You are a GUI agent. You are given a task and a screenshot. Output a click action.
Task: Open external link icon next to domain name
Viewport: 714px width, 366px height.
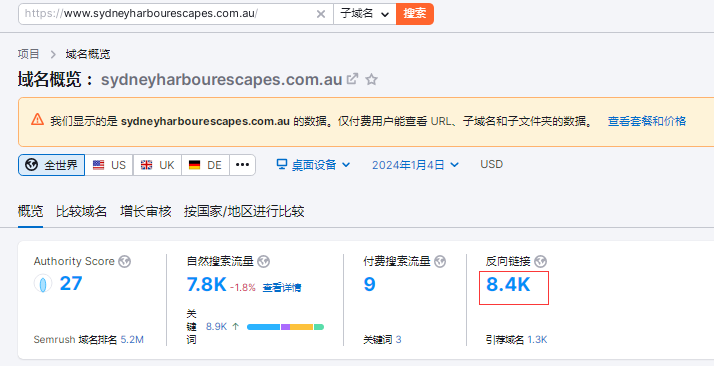pyautogui.click(x=352, y=79)
